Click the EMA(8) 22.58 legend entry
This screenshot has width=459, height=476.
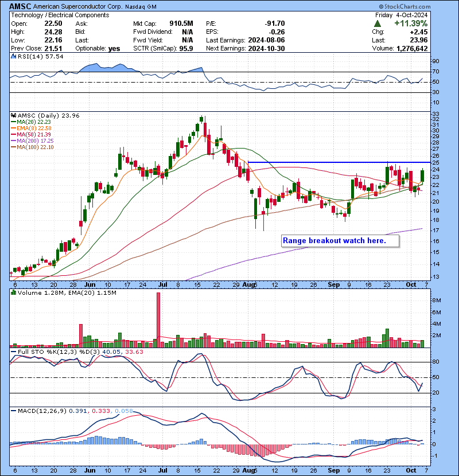[31, 128]
